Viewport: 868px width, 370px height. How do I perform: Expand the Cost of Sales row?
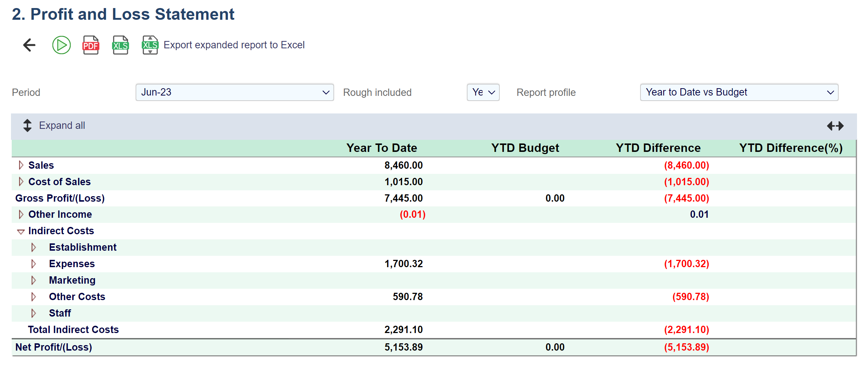(x=21, y=182)
